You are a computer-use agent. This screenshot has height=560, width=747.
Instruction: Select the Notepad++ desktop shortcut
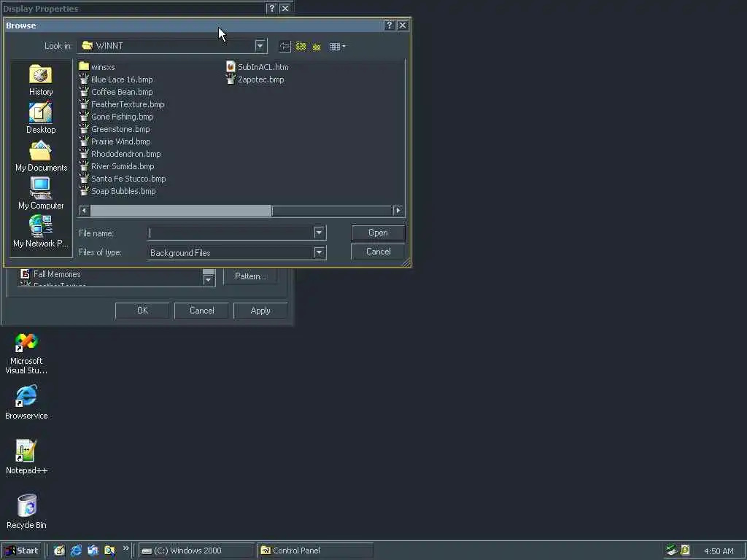26,457
